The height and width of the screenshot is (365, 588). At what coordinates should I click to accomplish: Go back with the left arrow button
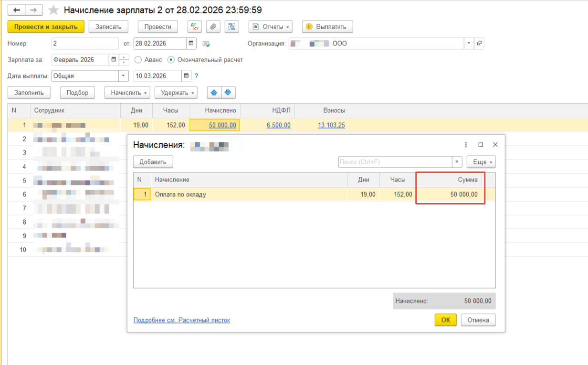tap(17, 10)
